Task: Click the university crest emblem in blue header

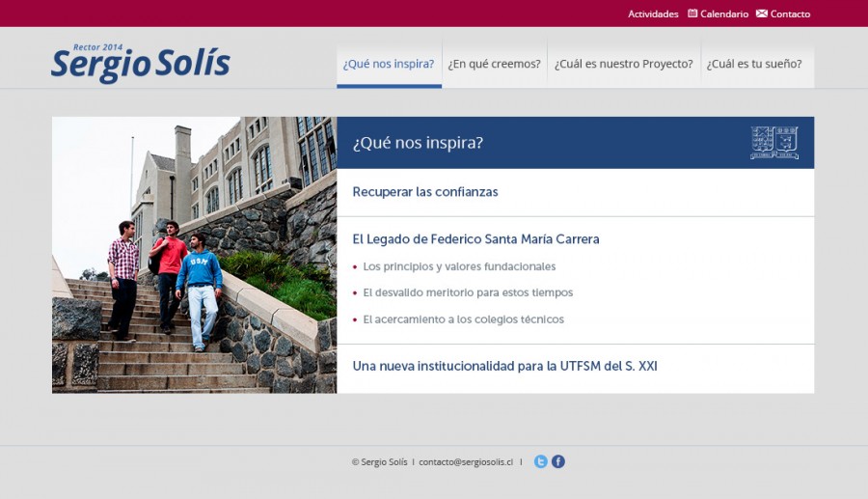Action: click(774, 143)
